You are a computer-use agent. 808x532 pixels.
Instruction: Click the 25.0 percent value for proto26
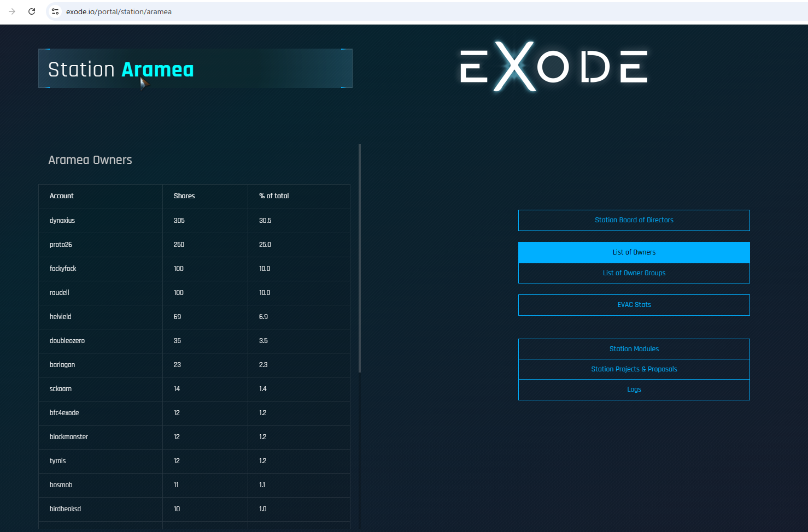[265, 245]
